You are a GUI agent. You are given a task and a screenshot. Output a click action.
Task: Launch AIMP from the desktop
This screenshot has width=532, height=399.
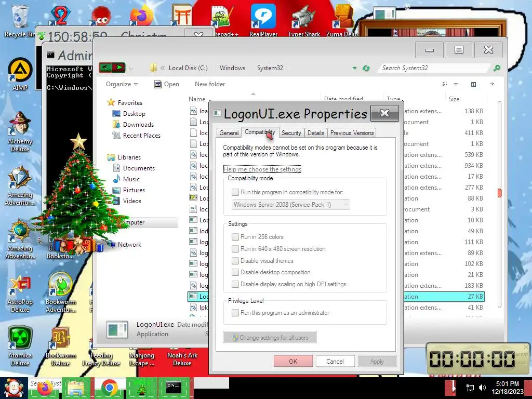20,74
